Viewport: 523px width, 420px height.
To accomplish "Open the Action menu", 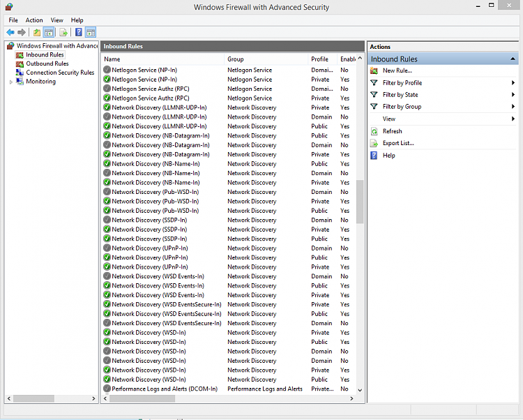I will 34,20.
